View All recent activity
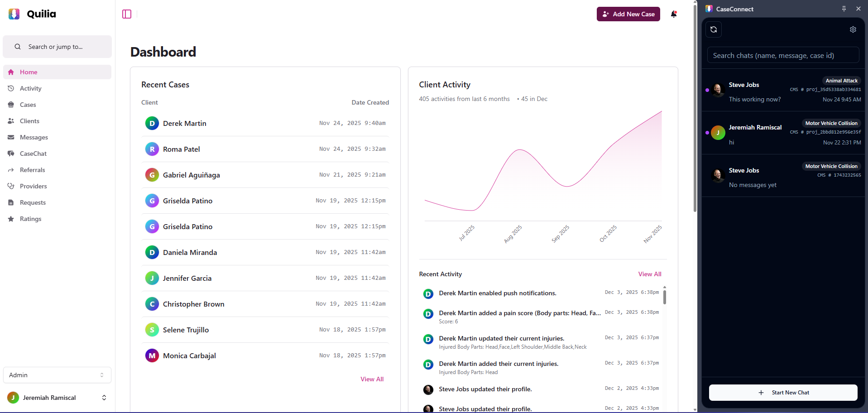Viewport: 868px width, 413px height. pos(649,274)
